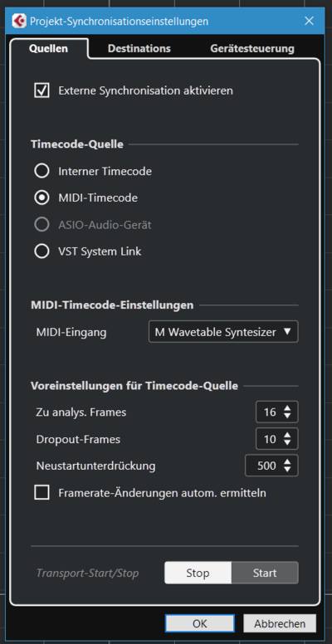
Task: Enable Framerate-Änderungen autom. ermitteln checkbox
Action: tap(41, 492)
